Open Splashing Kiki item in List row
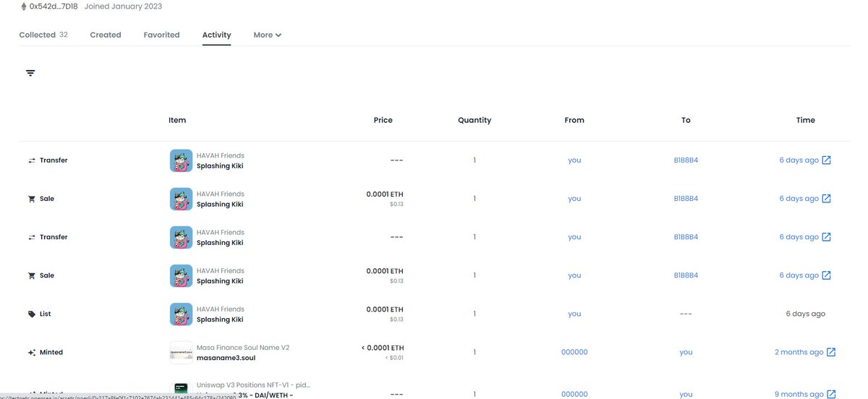The width and height of the screenshot is (868, 399). point(220,319)
